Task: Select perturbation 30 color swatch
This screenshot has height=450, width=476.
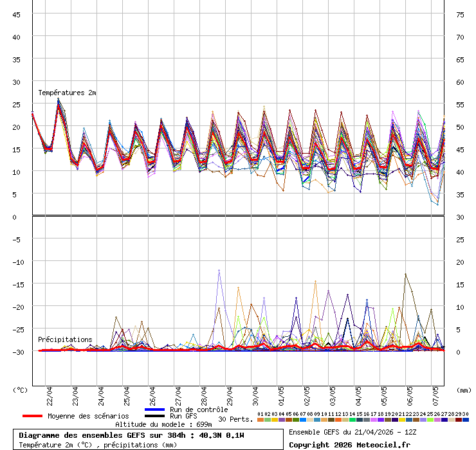Action: coord(465,420)
